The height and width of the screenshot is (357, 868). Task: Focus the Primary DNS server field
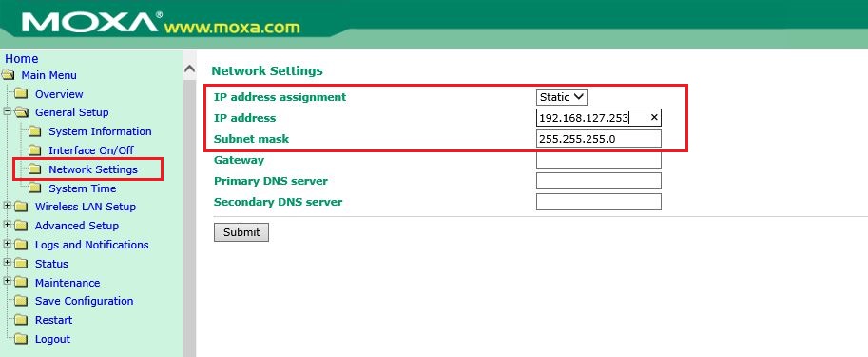(598, 181)
